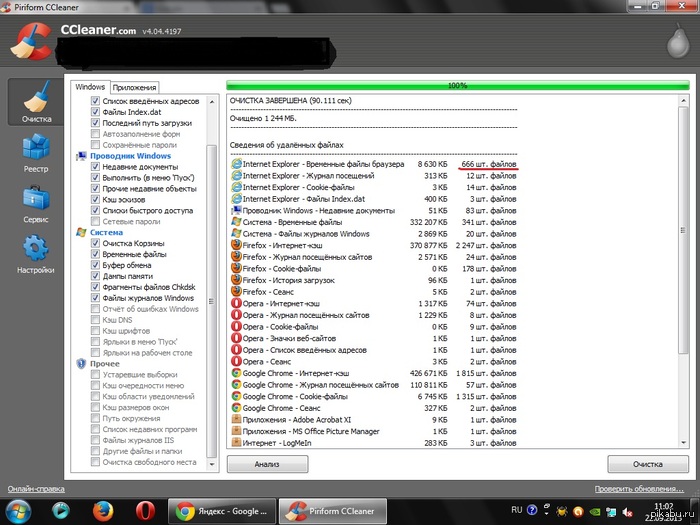The image size is (700, 525).
Task: Open the Настройки (Options) section
Action: pos(36,254)
